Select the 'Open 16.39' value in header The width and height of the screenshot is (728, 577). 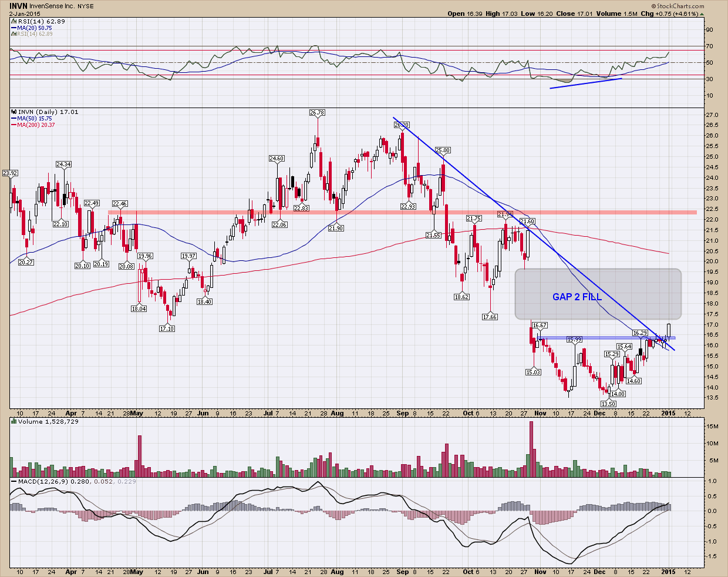(x=464, y=14)
